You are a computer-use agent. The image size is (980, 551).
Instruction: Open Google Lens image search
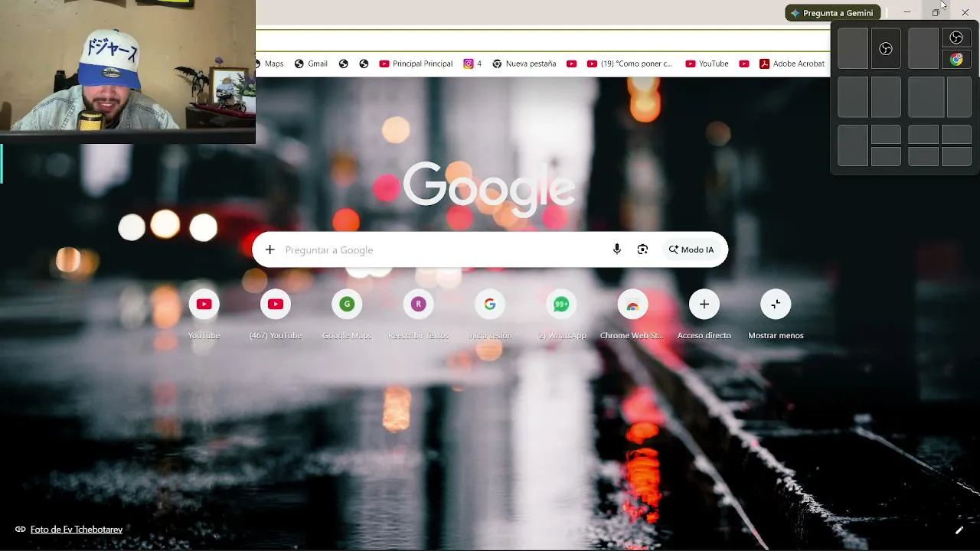coord(642,249)
